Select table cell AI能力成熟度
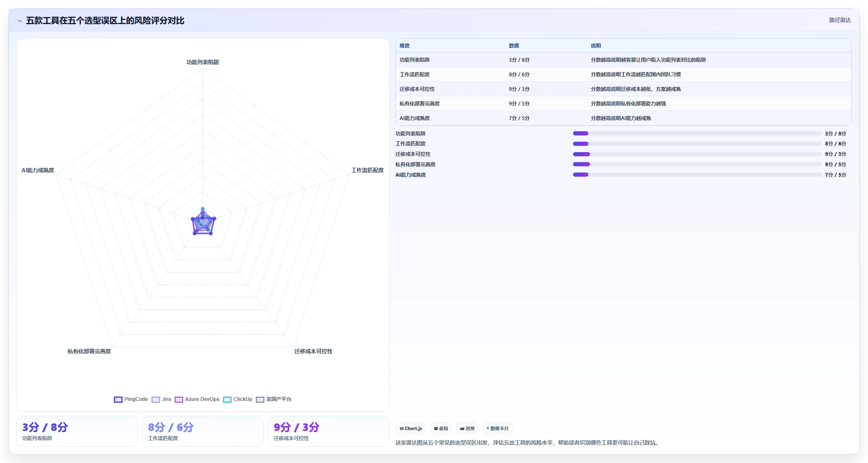The height and width of the screenshot is (463, 868). tap(415, 118)
